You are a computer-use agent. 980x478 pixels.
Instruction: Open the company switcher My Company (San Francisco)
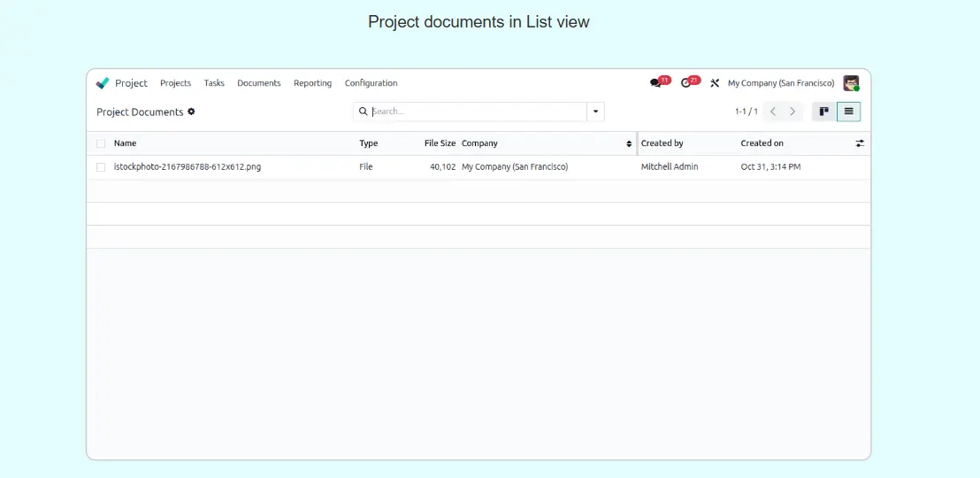click(780, 83)
